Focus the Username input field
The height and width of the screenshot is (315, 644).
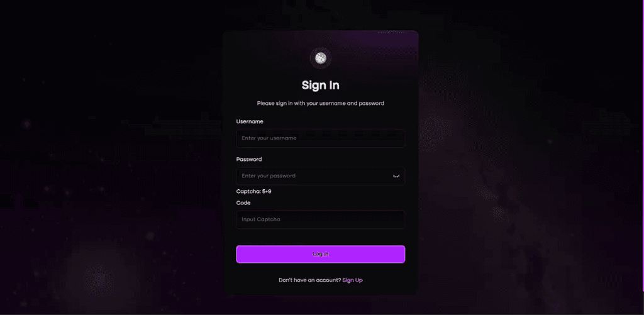click(x=320, y=138)
